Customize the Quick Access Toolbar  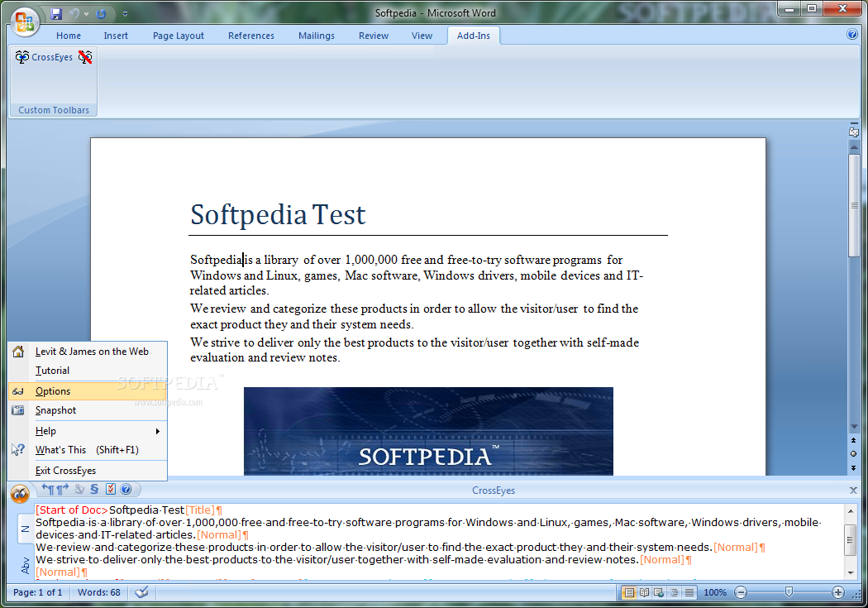click(x=125, y=14)
